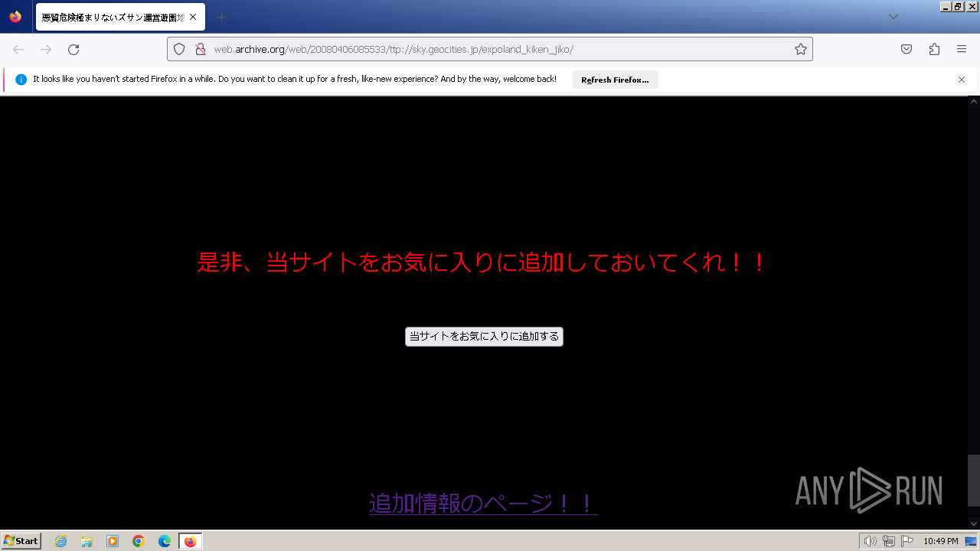The image size is (980, 551).
Task: Dismiss the Firefox notification bar
Action: tap(962, 80)
